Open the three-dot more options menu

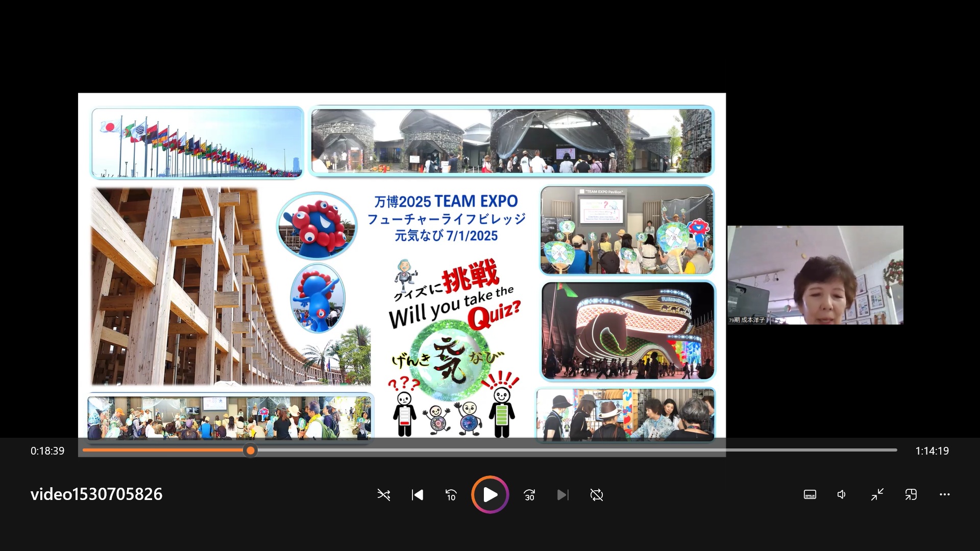(944, 494)
